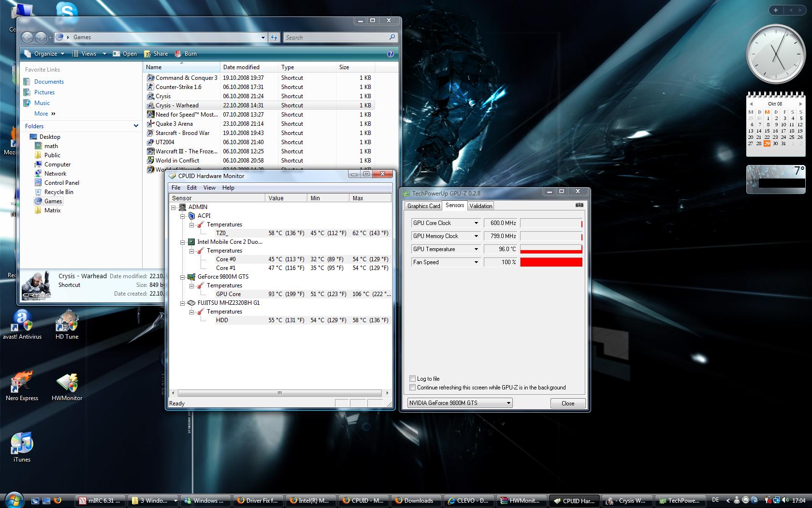The height and width of the screenshot is (508, 812).
Task: Select the Crysis shortcut icon in the file list
Action: pyautogui.click(x=151, y=96)
